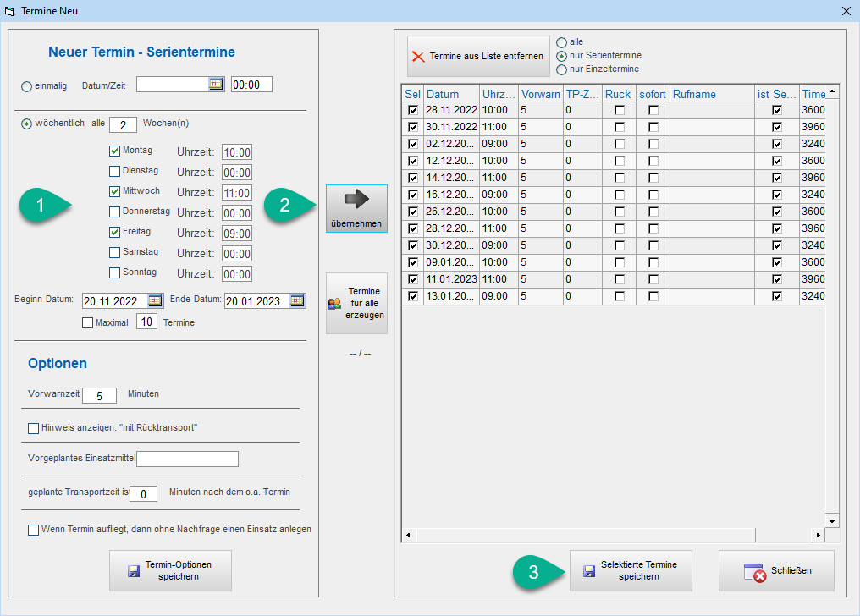Viewport: 860px width, 616px height.
Task: Check 'Hinweis anzeigen: mit Rücktransport' box
Action: [x=34, y=428]
